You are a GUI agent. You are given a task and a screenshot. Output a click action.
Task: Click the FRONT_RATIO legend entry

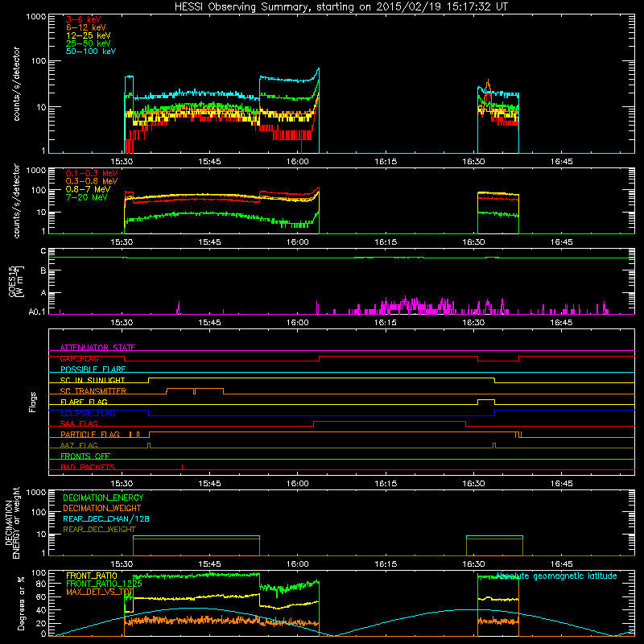tap(92, 576)
